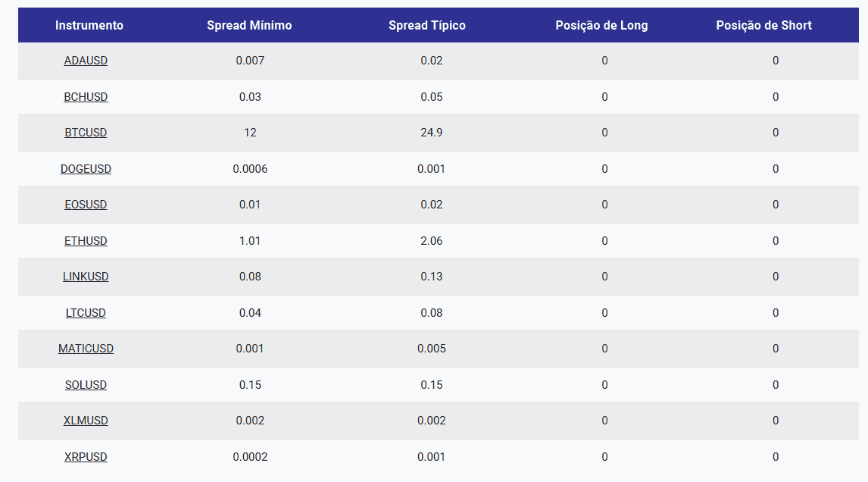Click ETHUSD minimum spread value 1.01
The height and width of the screenshot is (482, 868).
250,241
